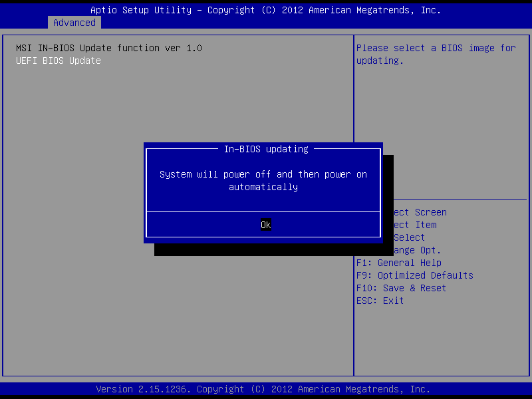The width and height of the screenshot is (532, 399).
Task: Click the F9: Optimized Defaults hint
Action: [x=414, y=275]
